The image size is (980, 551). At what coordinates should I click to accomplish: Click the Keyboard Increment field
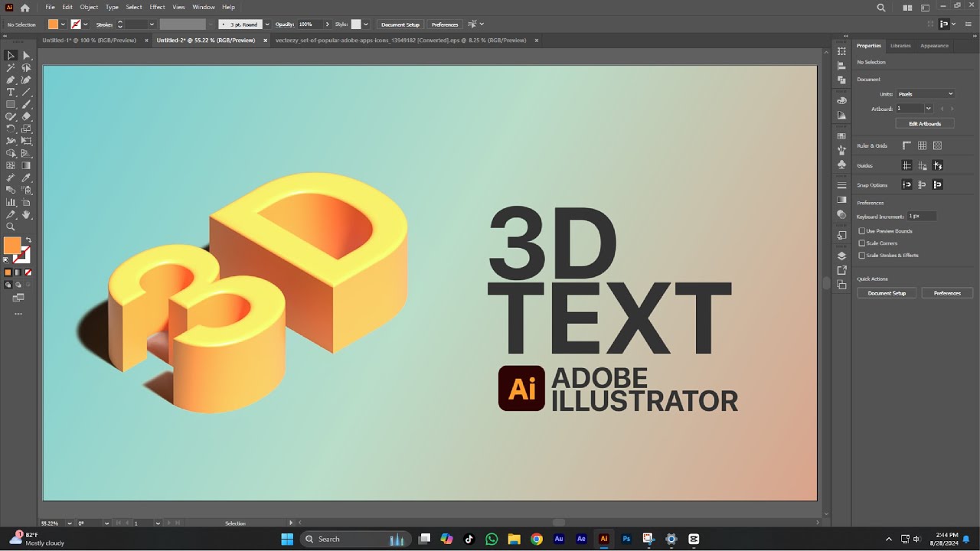[x=922, y=217]
